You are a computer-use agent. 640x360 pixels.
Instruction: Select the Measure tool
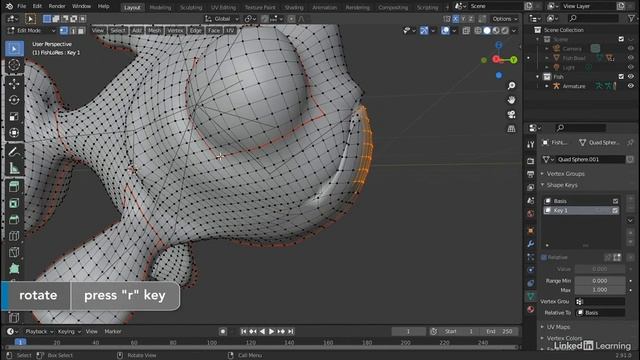click(14, 168)
